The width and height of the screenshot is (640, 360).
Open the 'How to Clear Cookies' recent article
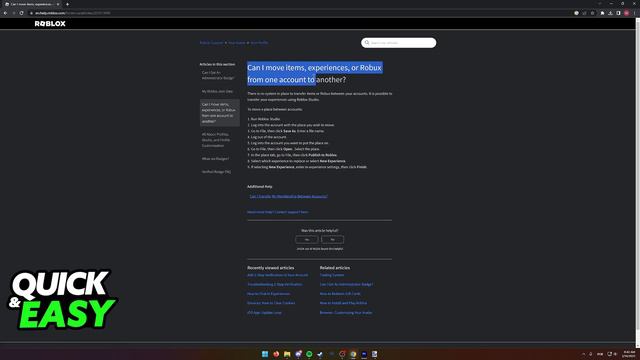tap(271, 303)
